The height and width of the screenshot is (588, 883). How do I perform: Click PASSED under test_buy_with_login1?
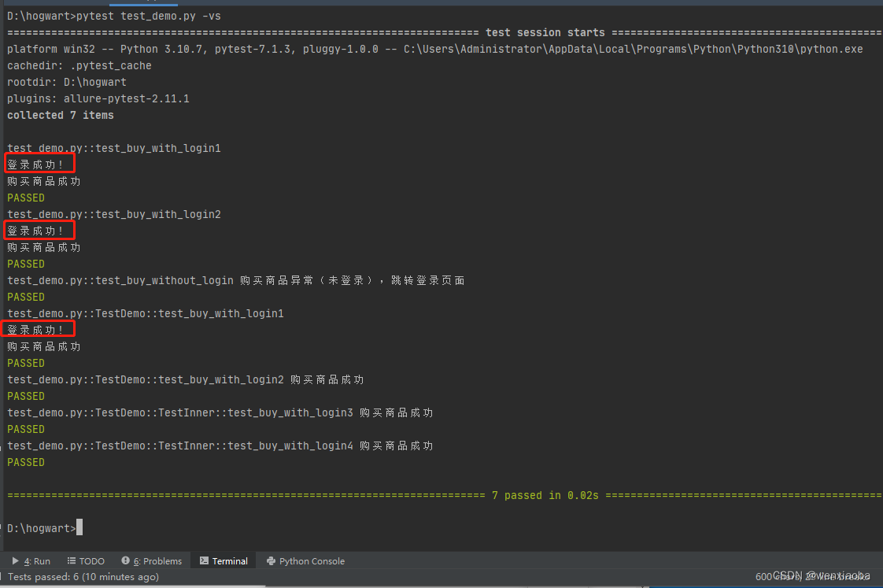(x=26, y=198)
